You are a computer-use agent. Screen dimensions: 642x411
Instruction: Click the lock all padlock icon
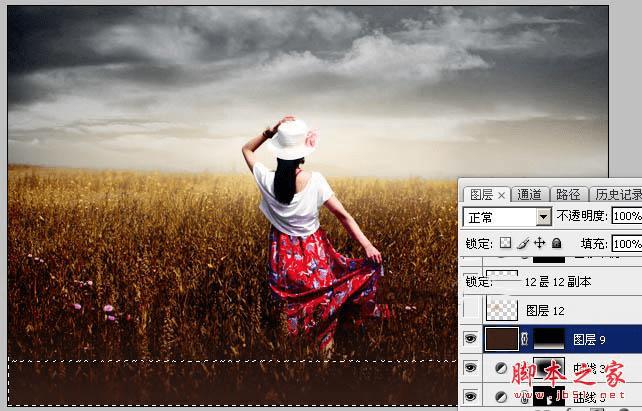point(556,243)
